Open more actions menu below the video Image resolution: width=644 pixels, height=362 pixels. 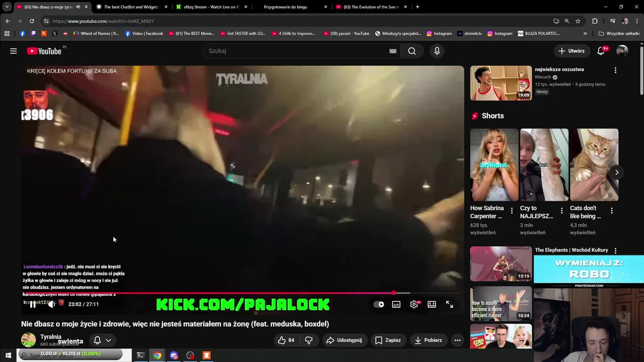tap(457, 340)
